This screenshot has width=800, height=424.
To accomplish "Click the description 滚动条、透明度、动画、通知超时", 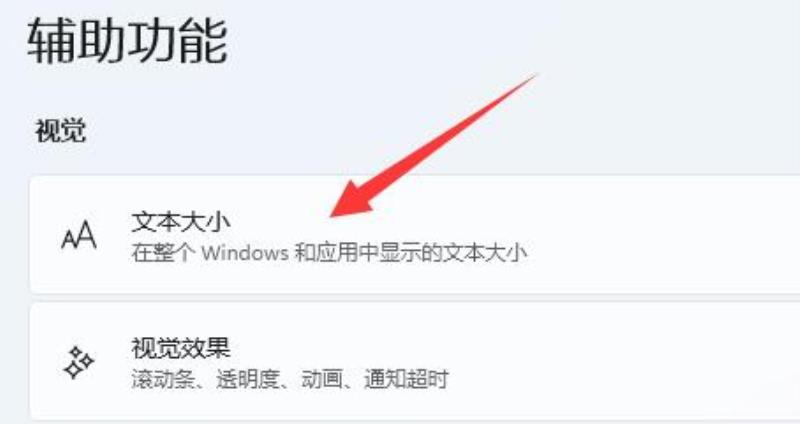I will click(x=290, y=379).
